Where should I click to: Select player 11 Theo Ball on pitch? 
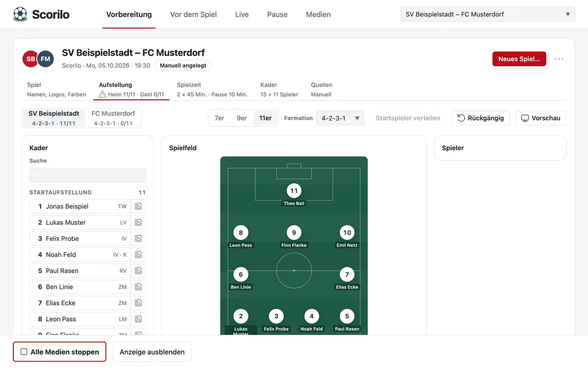point(294,195)
